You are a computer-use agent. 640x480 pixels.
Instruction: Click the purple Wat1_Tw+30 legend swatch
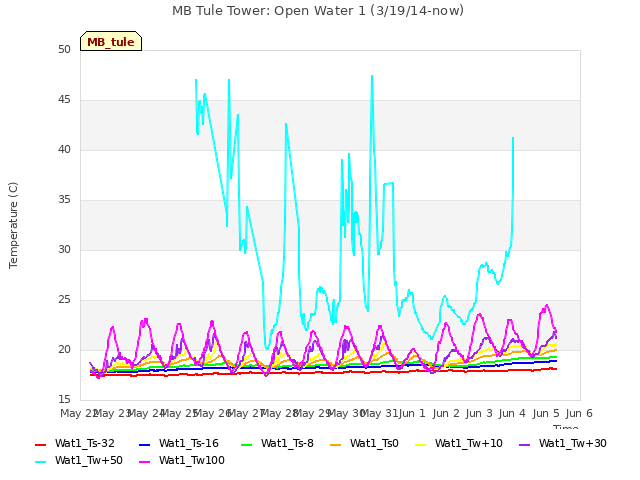(524, 444)
